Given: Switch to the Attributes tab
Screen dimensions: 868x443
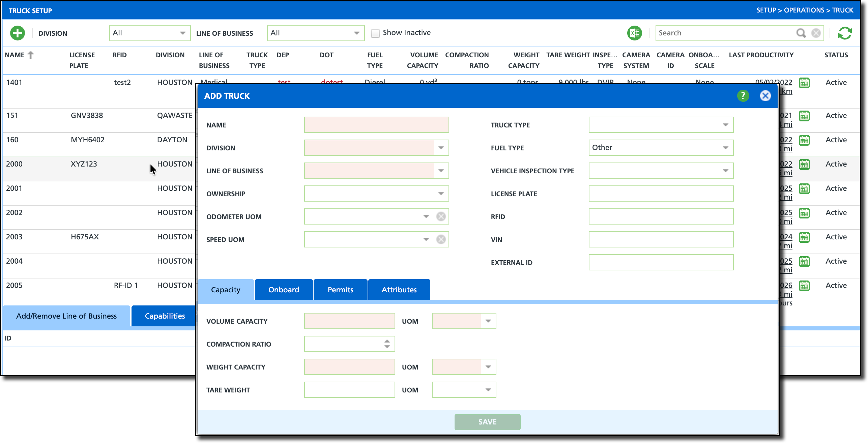Looking at the screenshot, I should [x=399, y=290].
